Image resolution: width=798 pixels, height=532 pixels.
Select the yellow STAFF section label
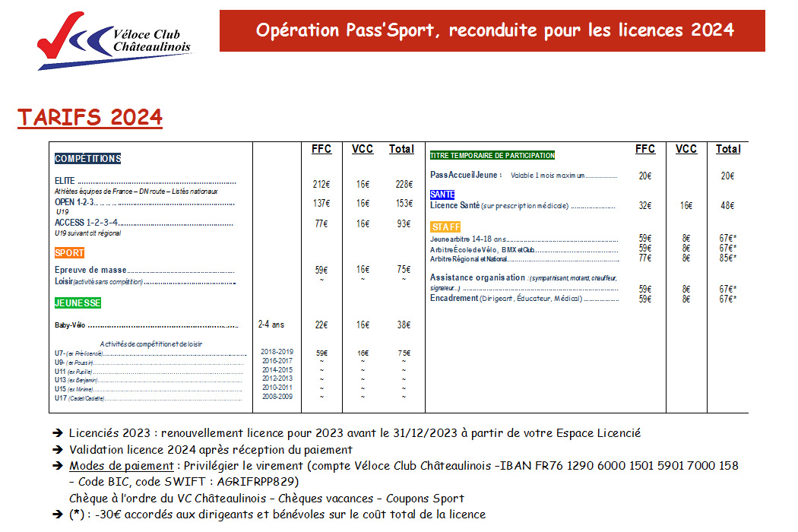pos(445,227)
